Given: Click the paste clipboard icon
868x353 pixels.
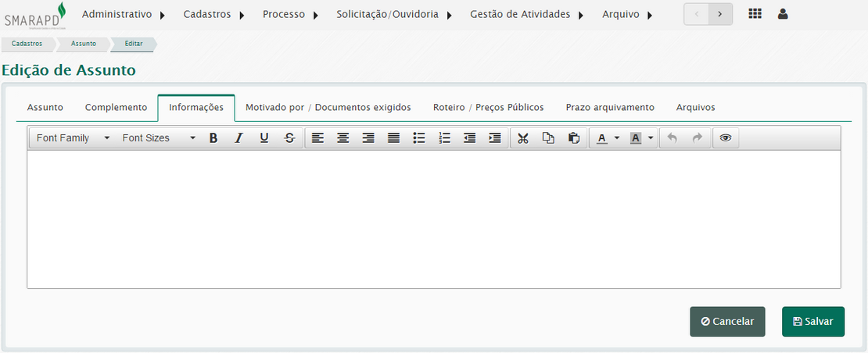Looking at the screenshot, I should click(x=573, y=138).
